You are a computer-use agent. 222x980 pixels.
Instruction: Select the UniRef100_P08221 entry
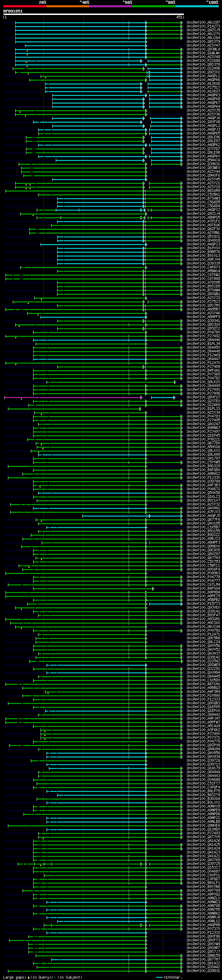click(203, 439)
